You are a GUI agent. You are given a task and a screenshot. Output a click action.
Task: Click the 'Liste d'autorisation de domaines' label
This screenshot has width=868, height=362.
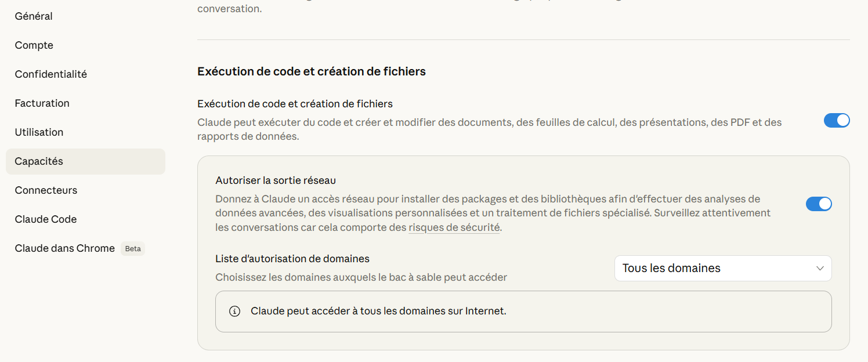[x=292, y=259]
